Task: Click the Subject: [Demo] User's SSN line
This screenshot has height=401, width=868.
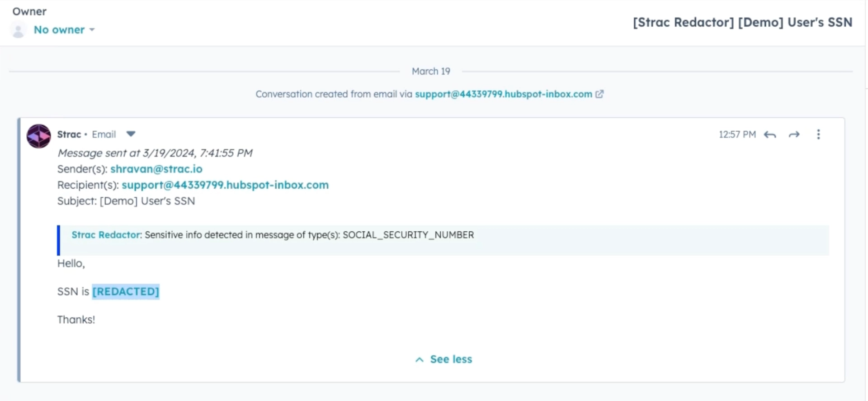Action: tap(126, 201)
